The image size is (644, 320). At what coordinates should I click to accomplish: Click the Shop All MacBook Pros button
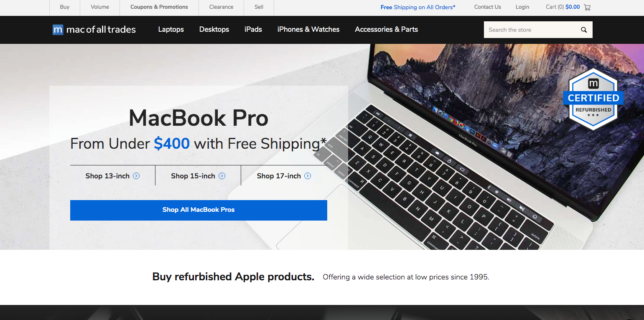click(x=199, y=210)
